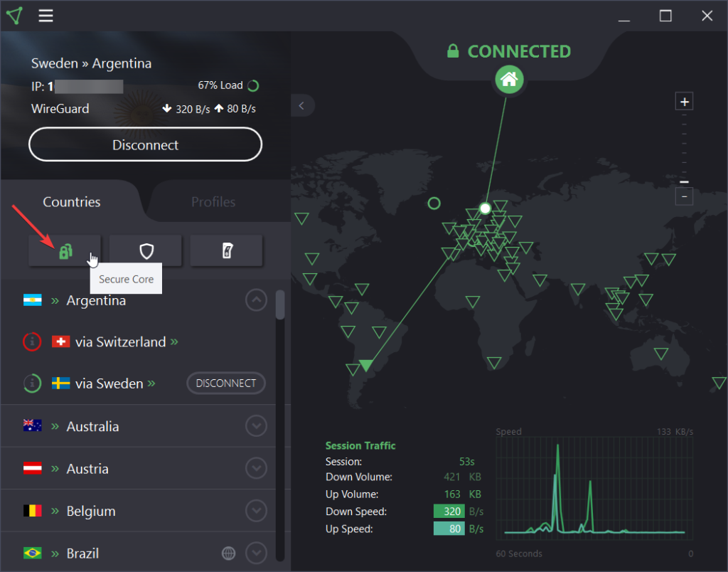This screenshot has width=728, height=572.
Task: Zoom in the map with plus button
Action: pyautogui.click(x=684, y=102)
